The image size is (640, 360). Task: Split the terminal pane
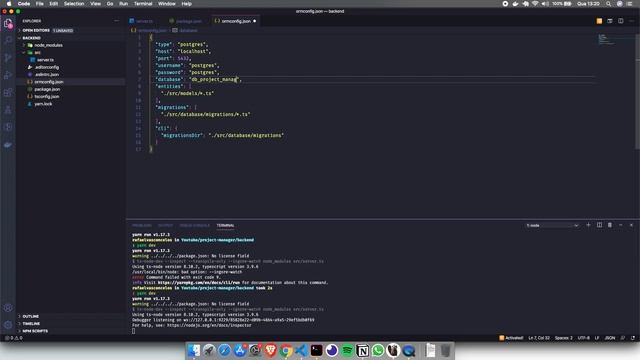(599, 225)
